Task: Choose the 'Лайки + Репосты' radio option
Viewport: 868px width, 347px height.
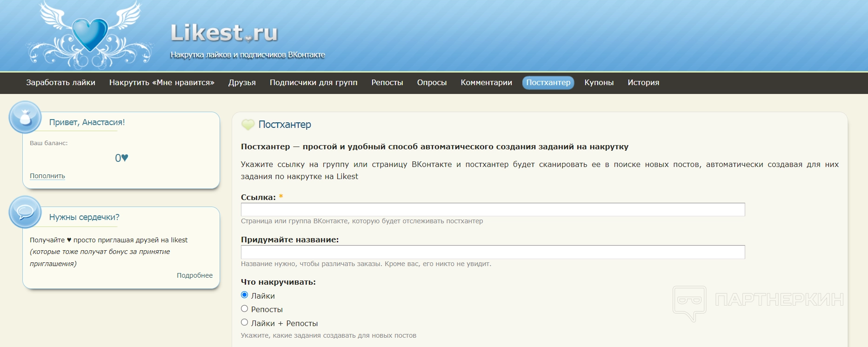Action: pos(245,322)
